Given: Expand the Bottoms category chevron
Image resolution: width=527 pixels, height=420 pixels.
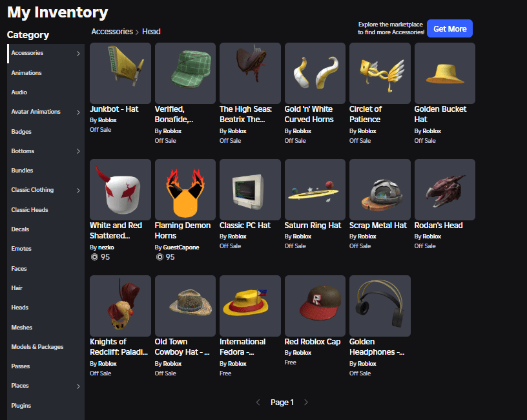Looking at the screenshot, I should (x=78, y=151).
